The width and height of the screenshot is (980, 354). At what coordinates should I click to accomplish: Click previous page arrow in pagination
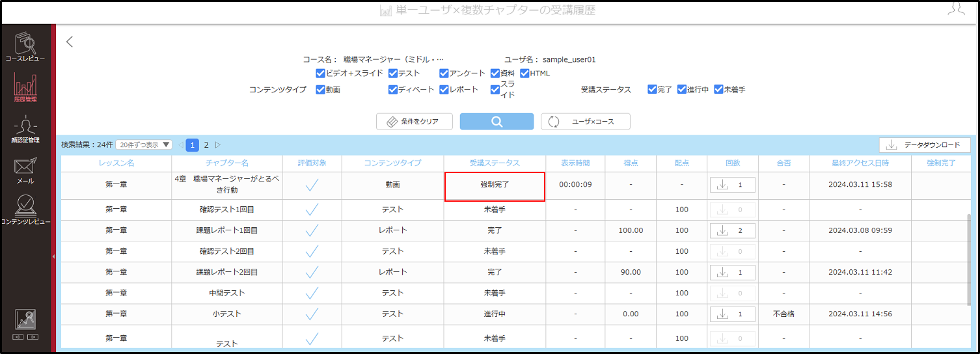pos(180,145)
